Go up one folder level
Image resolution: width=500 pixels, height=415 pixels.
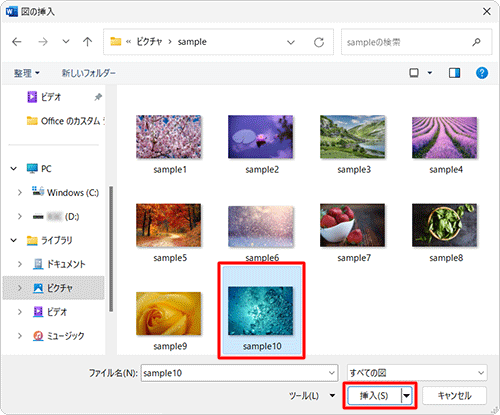[x=87, y=42]
